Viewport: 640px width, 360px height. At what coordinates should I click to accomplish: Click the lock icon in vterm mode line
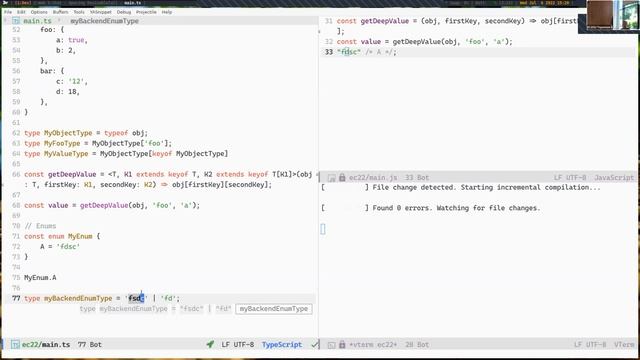point(342,344)
